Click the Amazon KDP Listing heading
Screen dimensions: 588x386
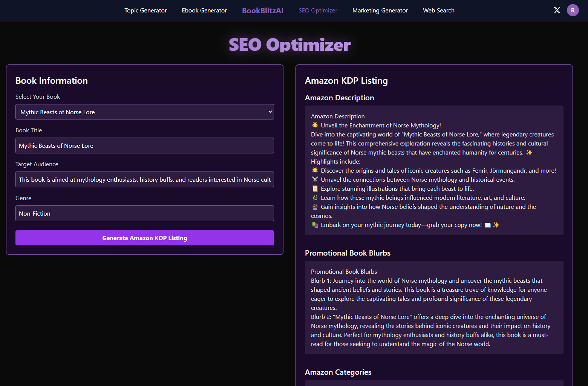346,81
